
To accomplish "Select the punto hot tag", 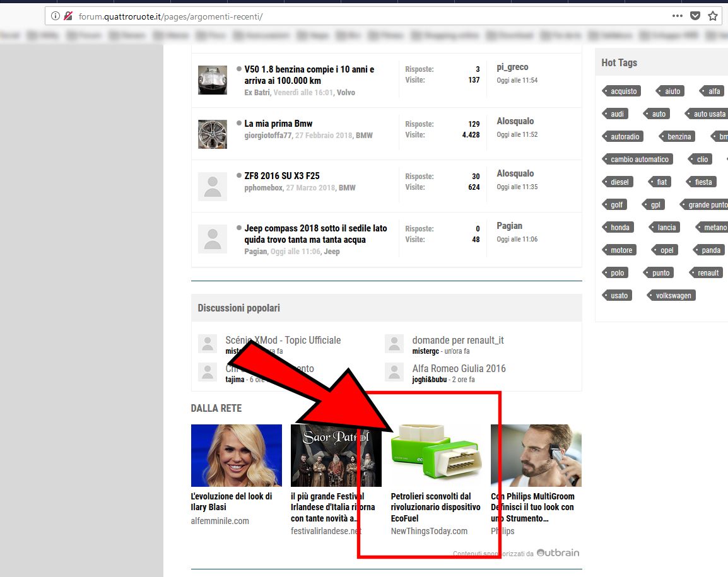I will pyautogui.click(x=659, y=273).
